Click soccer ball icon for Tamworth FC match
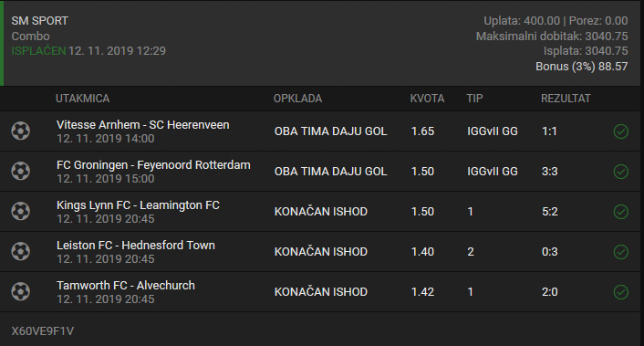Image resolution: width=644 pixels, height=346 pixels. point(21,292)
